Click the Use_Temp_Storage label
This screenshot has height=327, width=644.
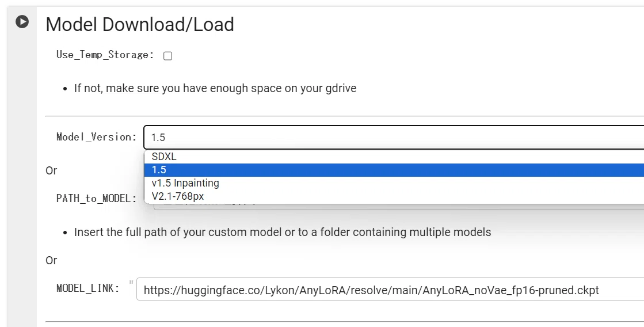[105, 55]
